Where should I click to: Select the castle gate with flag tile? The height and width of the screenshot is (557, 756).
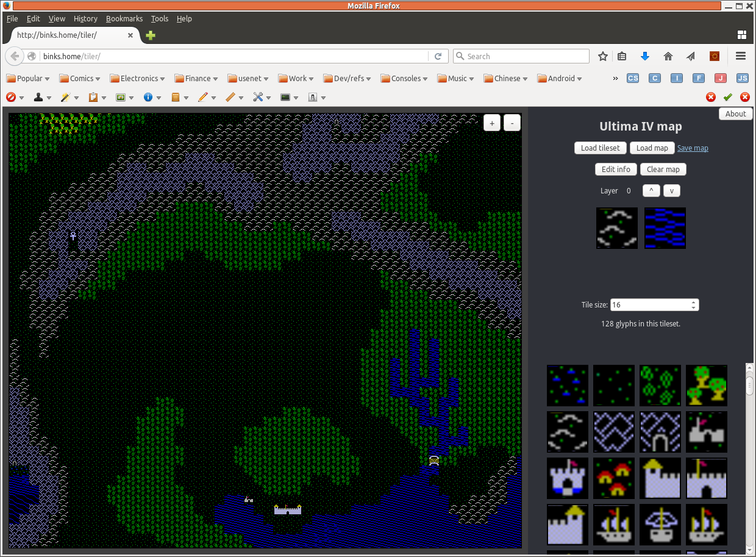(707, 478)
